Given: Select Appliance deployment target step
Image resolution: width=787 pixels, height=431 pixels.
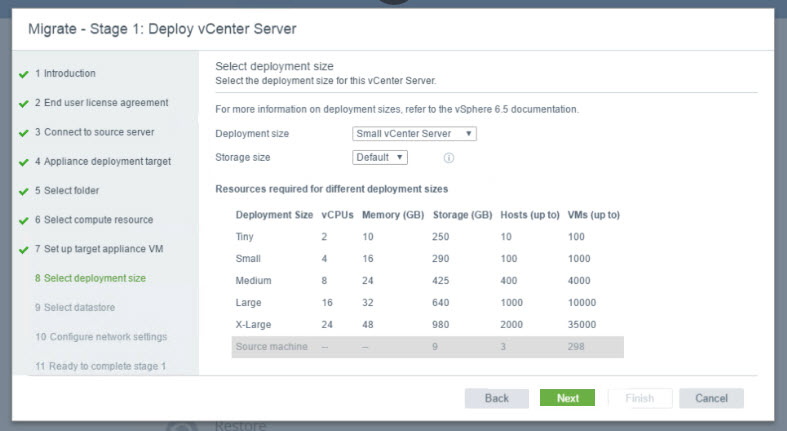Looking at the screenshot, I should pos(102,161).
